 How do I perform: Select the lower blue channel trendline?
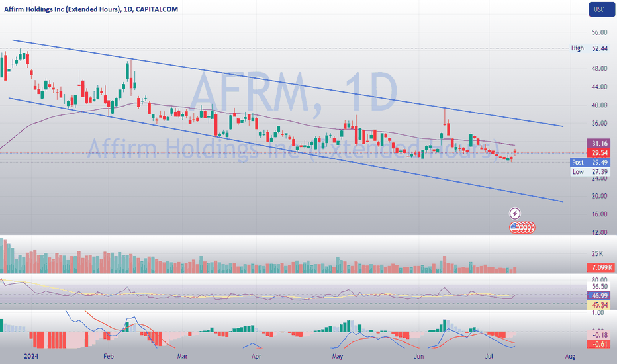coord(286,150)
